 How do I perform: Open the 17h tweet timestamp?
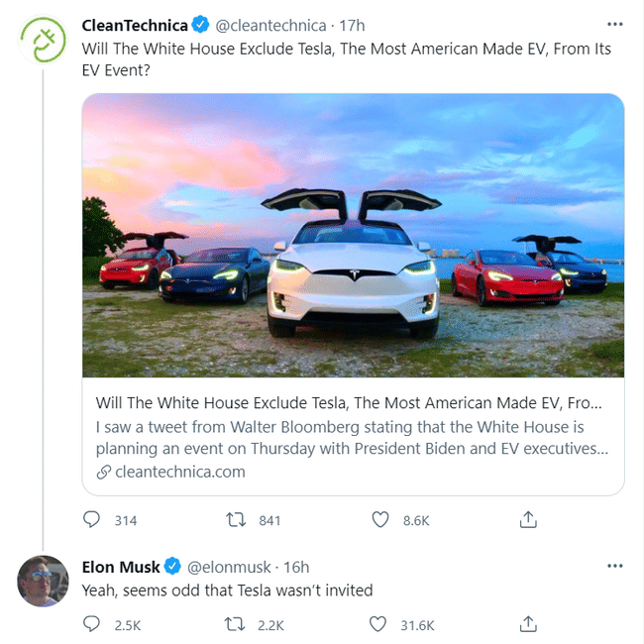[353, 24]
